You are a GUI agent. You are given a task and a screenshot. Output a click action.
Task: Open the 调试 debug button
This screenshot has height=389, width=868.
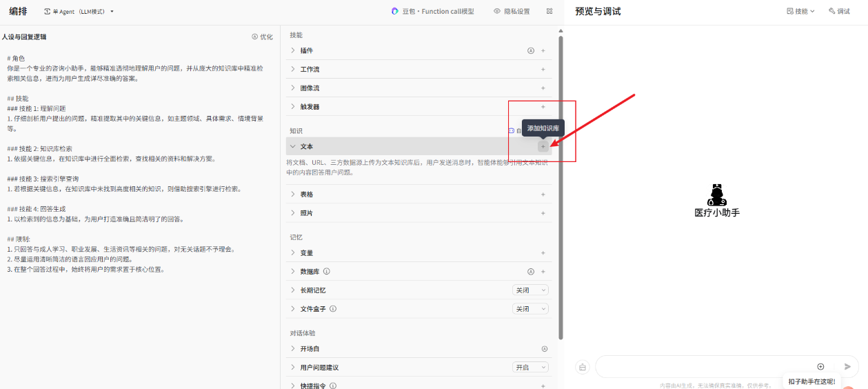coord(839,11)
